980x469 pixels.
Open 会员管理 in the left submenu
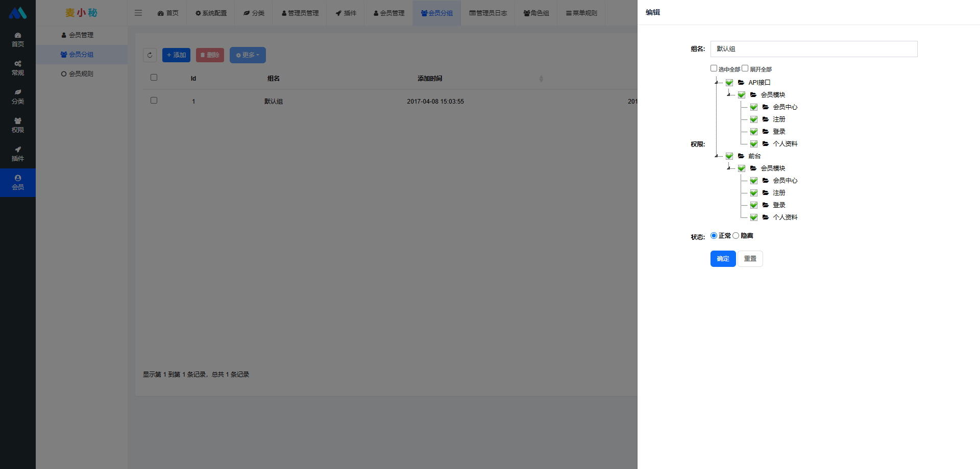tap(82, 35)
